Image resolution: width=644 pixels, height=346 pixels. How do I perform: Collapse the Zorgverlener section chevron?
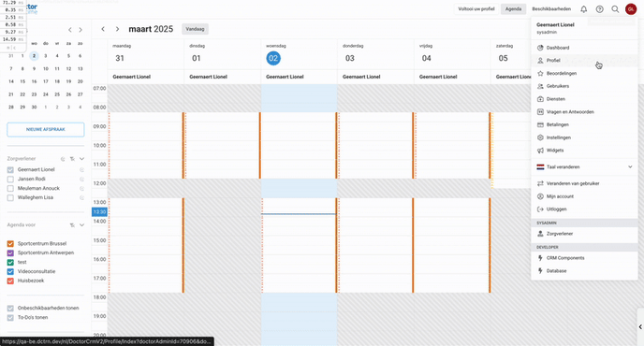(81, 159)
